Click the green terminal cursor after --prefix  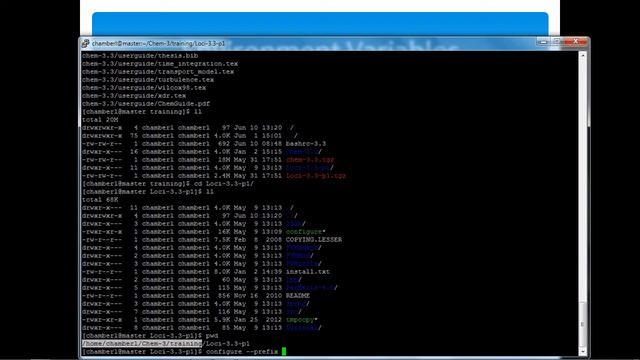point(284,351)
